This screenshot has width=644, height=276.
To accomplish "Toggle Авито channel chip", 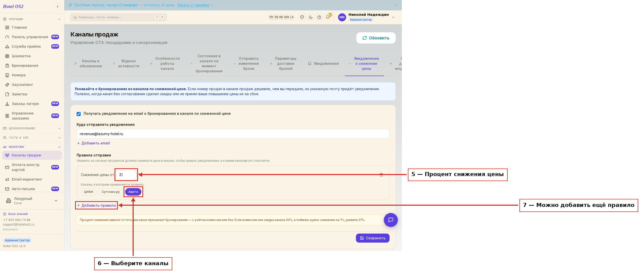I will pyautogui.click(x=133, y=192).
